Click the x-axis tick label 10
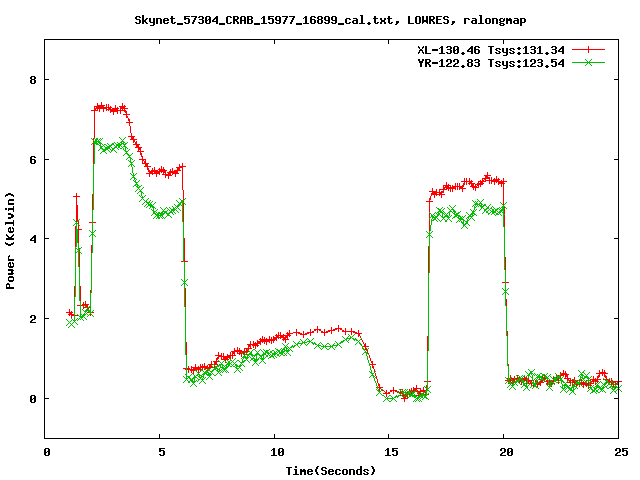 coord(277,452)
